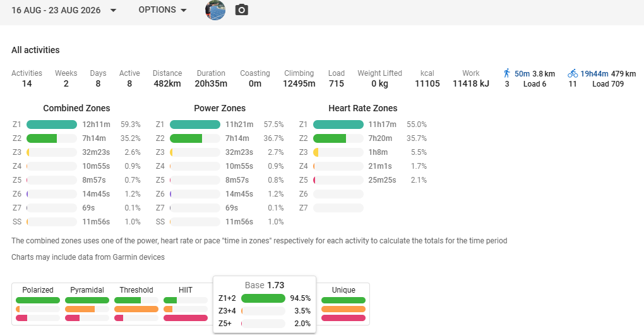Click the Base Z1+2 green bar
This screenshot has height=335, width=644.
[263, 298]
